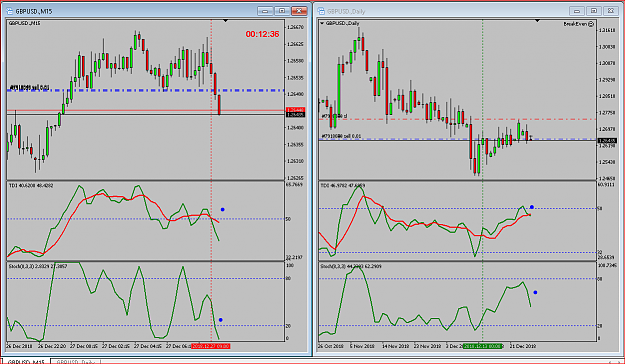Click the red highlighted date label on M15 time axis
This screenshot has height=364, width=625.
coord(211,346)
